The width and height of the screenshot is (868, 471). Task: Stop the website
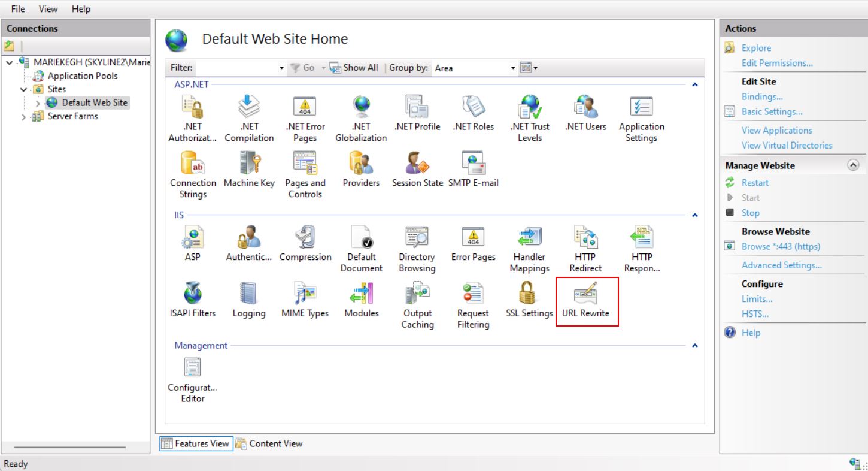750,213
